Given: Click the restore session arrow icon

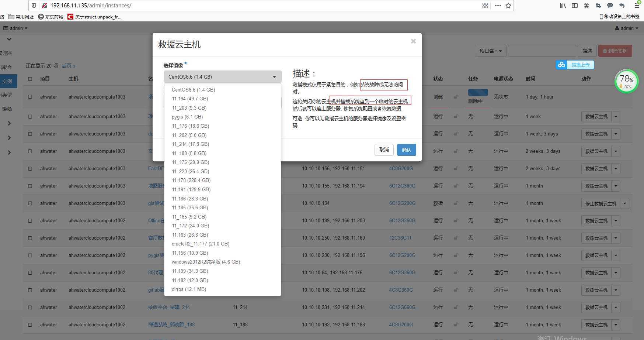Looking at the screenshot, I should coord(622,6).
